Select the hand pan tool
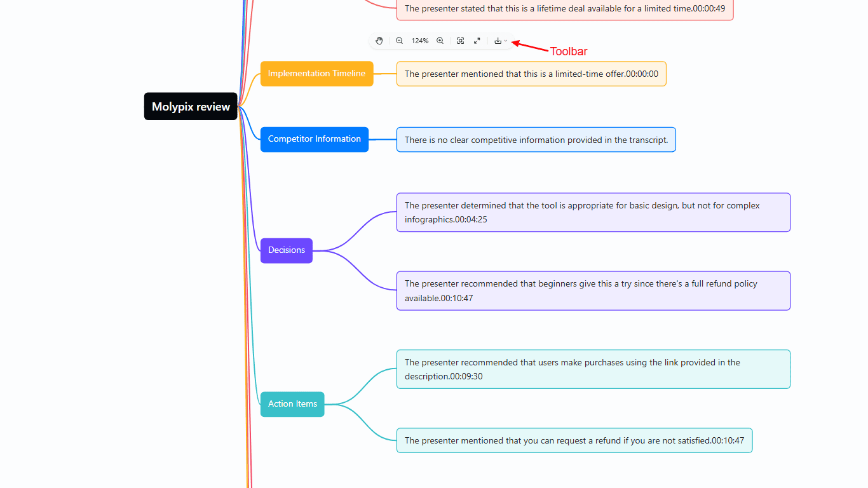 tap(379, 41)
